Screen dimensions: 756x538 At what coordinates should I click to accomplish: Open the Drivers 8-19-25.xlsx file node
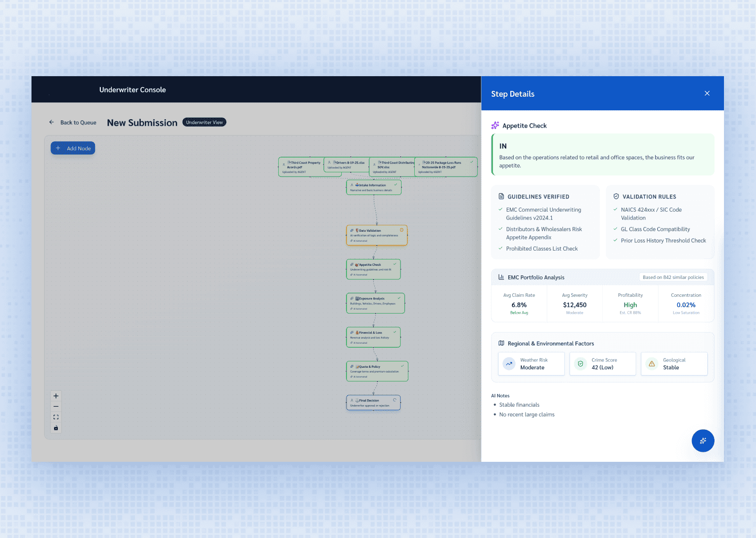[x=346, y=165]
